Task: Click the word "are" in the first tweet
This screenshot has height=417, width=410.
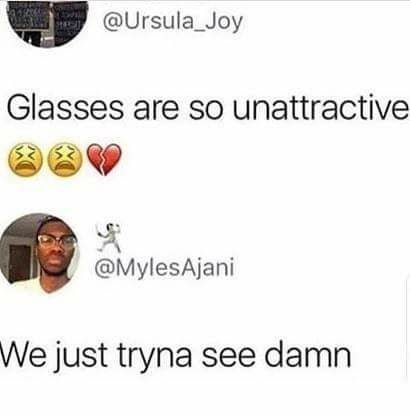Action: [156, 111]
